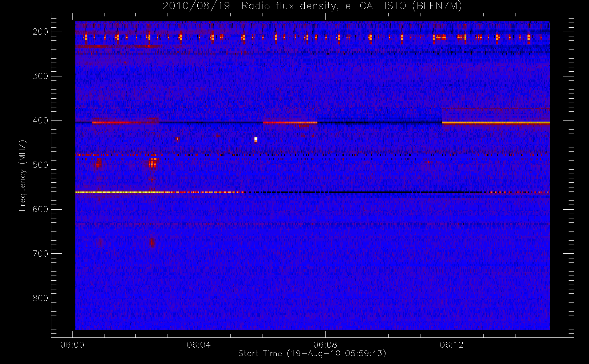
Task: Click the 700 frequency tick label
Action: [x=40, y=254]
